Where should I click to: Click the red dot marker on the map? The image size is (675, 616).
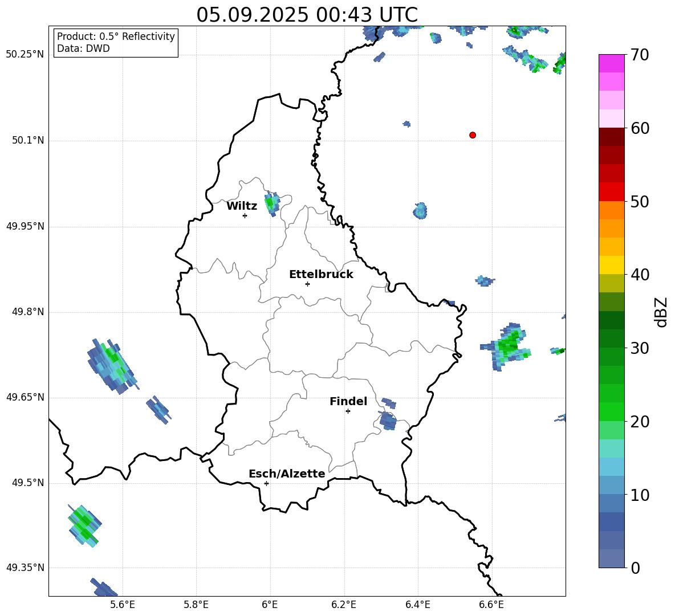pyautogui.click(x=473, y=135)
